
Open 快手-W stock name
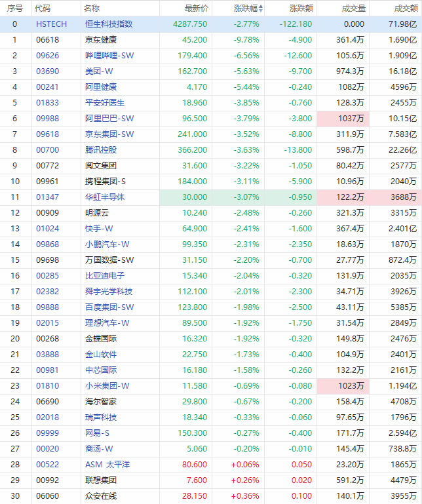99,229
